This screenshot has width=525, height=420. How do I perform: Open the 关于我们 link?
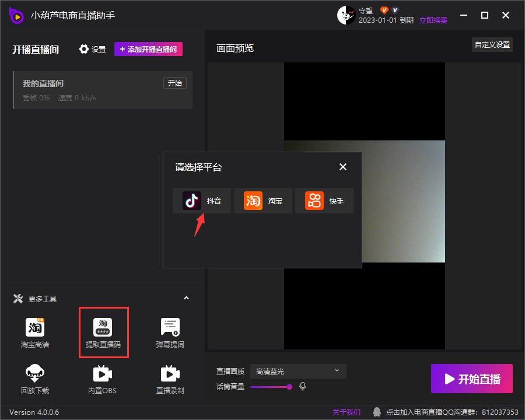[346, 412]
